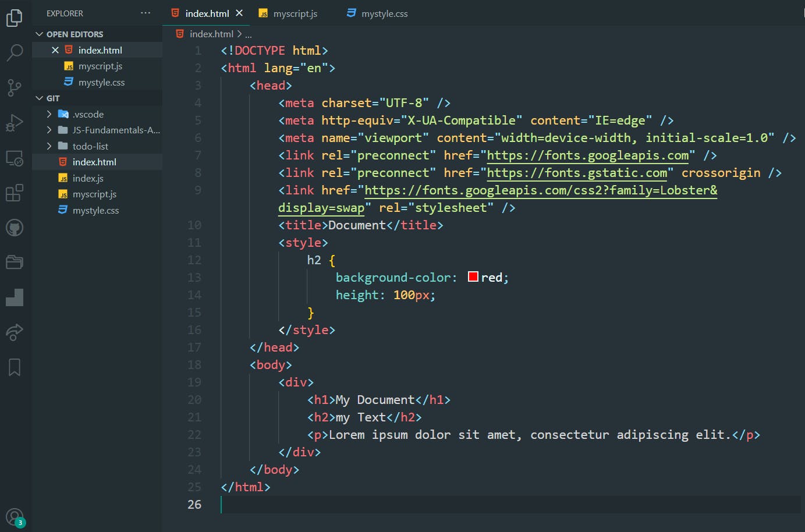Image resolution: width=805 pixels, height=532 pixels.
Task: Collapse the OPEN EDITORS section
Action: tap(40, 34)
